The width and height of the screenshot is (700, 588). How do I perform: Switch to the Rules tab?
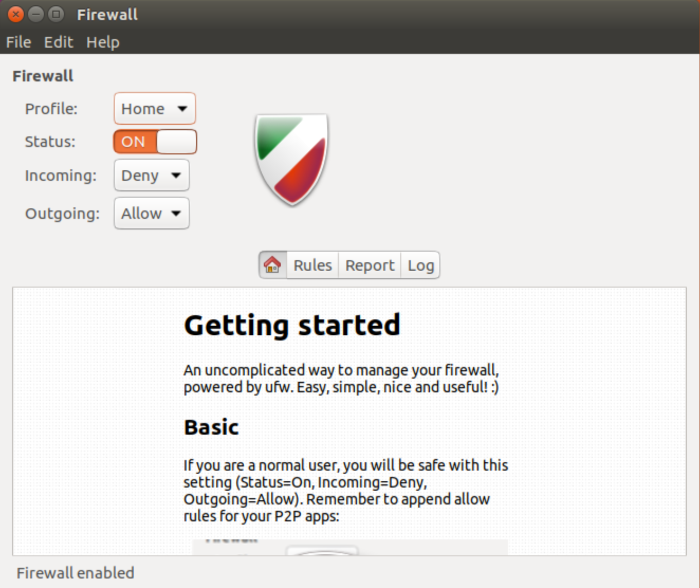[312, 265]
